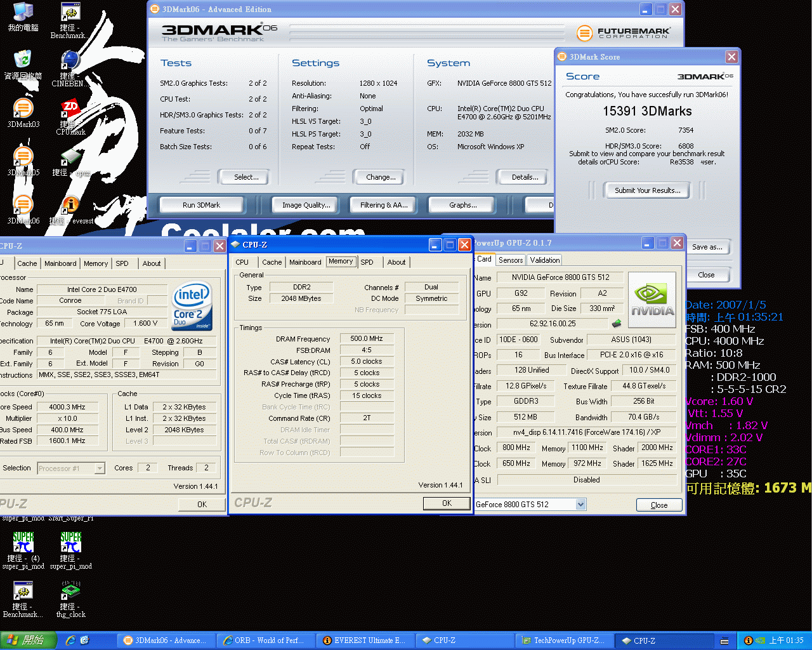Viewport: 812px width, 650px height.
Task: Switch to EVEREST Ultimate taskbar button
Action: point(364,640)
